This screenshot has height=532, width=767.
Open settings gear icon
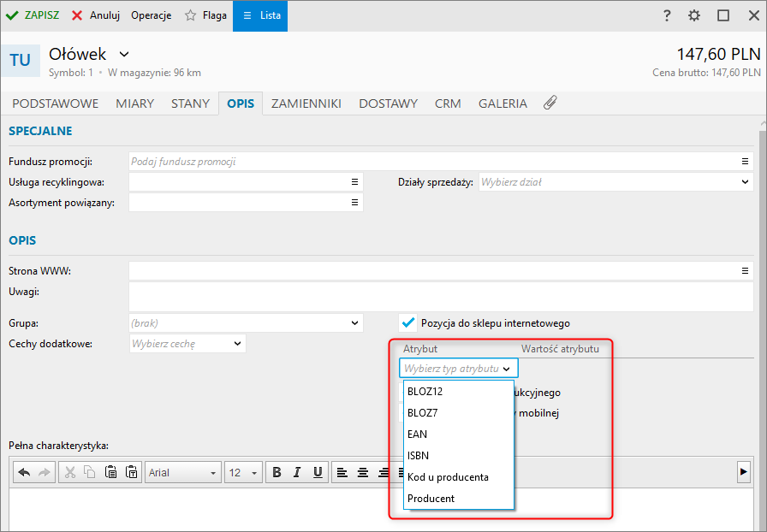click(694, 15)
